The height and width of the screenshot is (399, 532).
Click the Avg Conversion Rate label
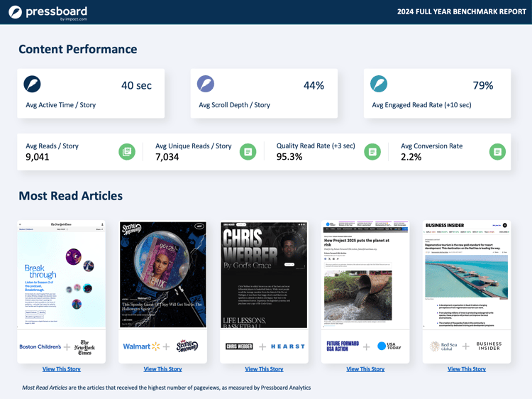(x=431, y=146)
